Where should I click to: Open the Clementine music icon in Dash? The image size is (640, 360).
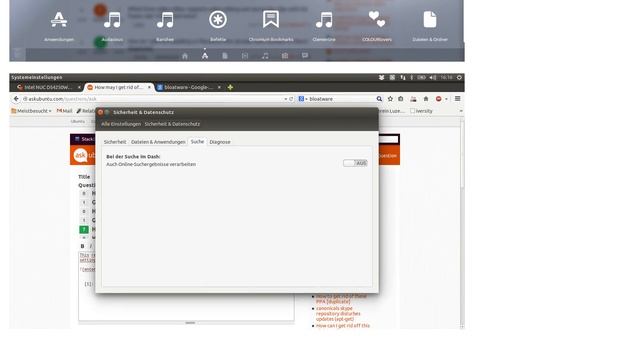click(324, 20)
